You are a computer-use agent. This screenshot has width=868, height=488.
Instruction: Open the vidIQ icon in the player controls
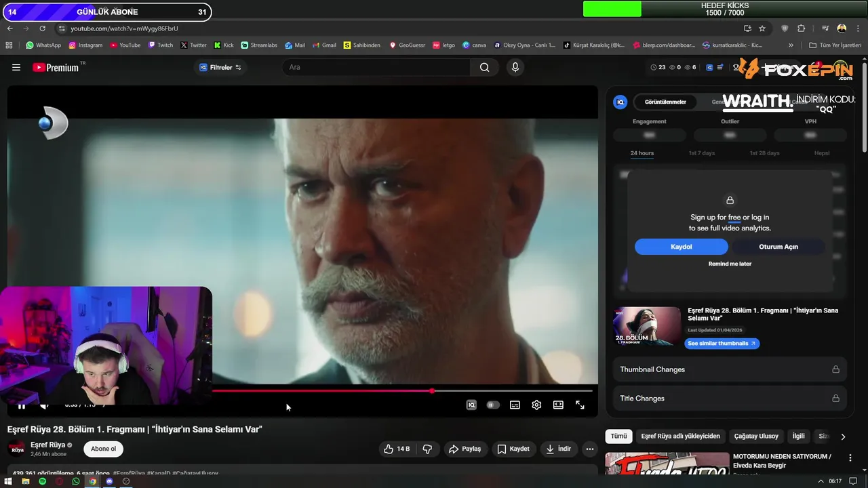tap(471, 405)
